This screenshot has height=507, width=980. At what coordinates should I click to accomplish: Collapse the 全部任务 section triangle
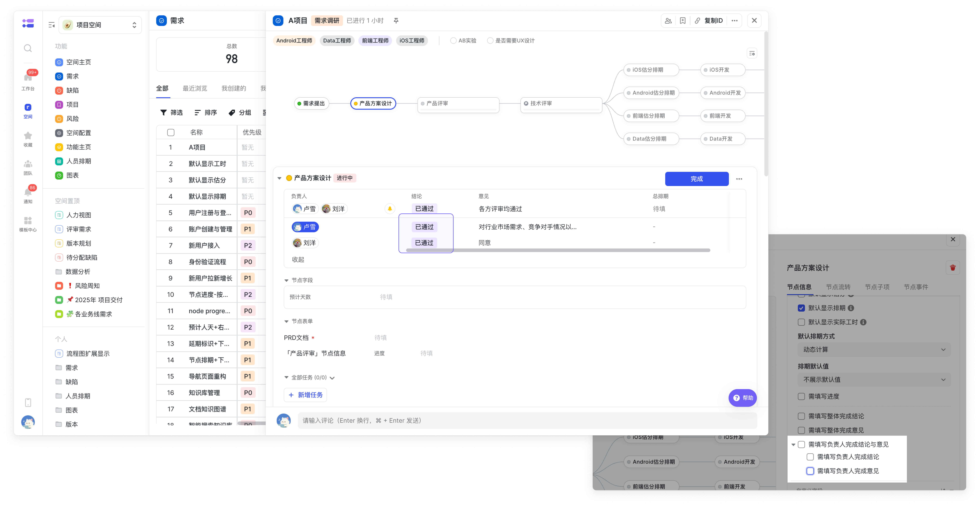[286, 377]
